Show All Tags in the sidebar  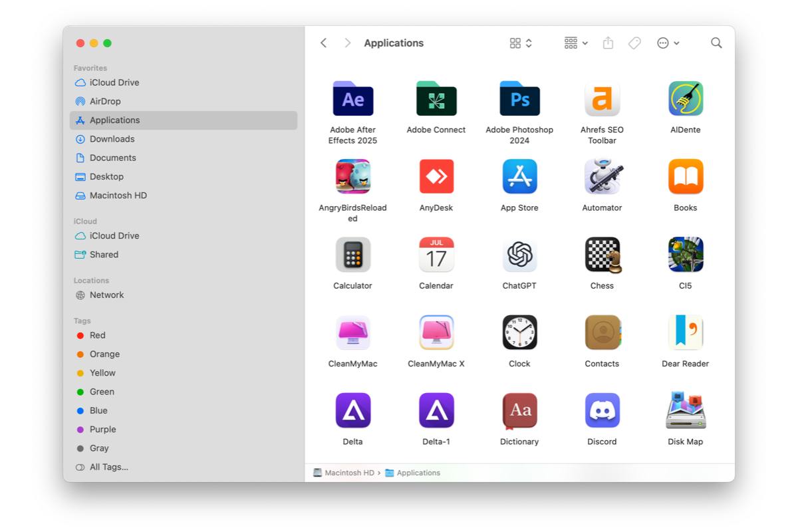click(184, 467)
